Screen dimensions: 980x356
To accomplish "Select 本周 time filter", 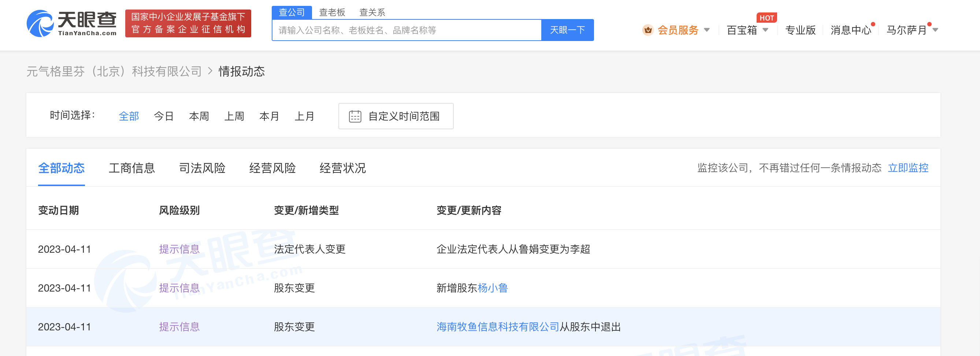I will [199, 116].
